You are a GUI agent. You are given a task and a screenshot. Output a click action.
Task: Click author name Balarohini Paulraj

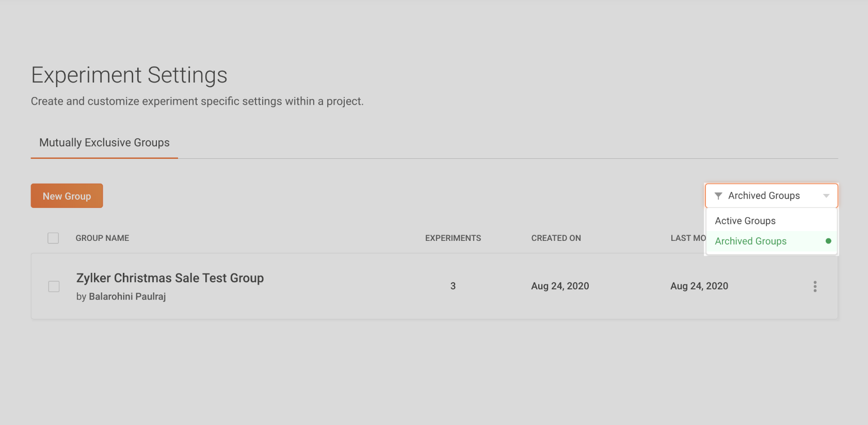(127, 297)
